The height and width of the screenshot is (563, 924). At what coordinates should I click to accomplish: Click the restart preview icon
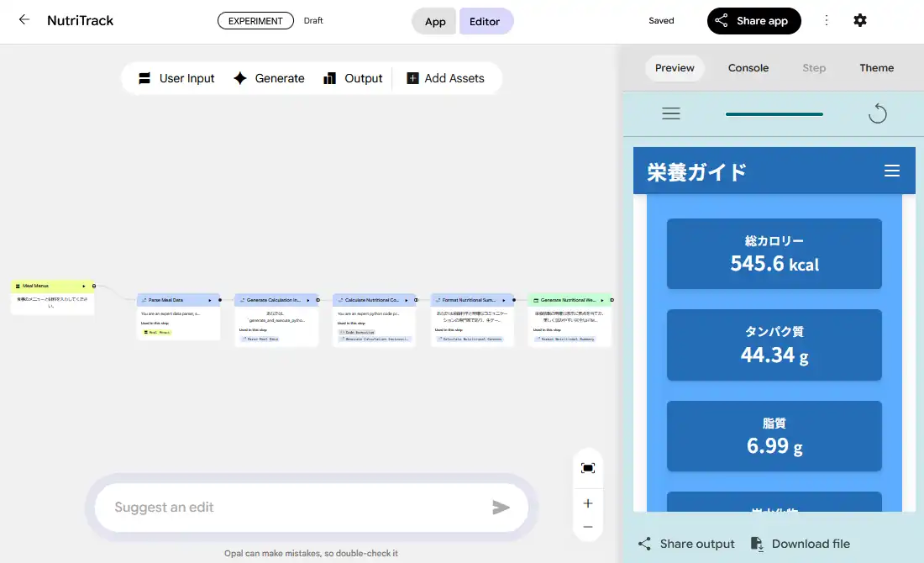[877, 113]
